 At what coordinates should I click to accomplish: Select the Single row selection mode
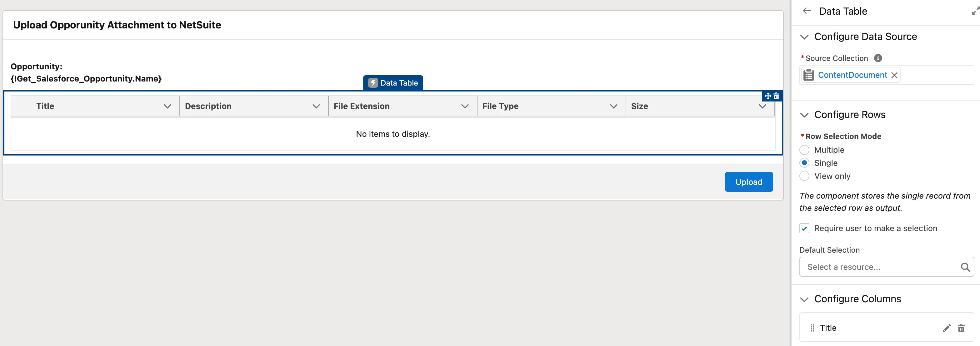click(804, 163)
